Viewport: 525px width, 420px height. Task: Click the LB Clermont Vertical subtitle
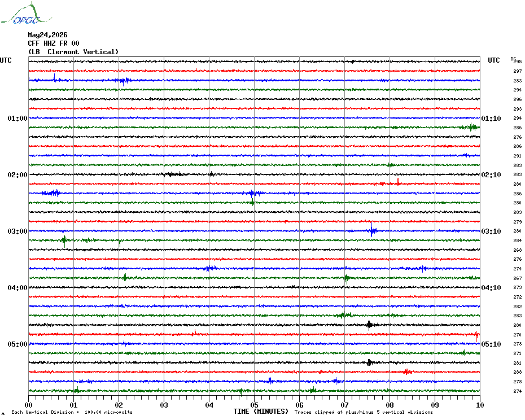click(73, 52)
